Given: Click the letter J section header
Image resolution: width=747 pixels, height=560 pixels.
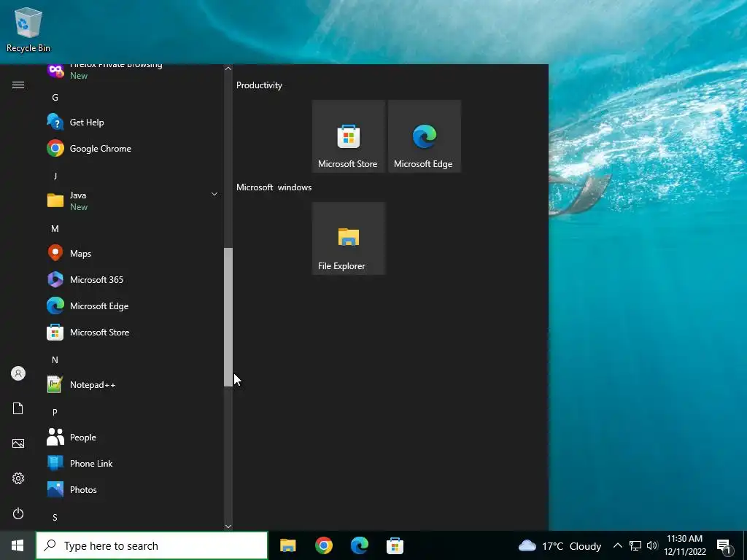Looking at the screenshot, I should [55, 176].
